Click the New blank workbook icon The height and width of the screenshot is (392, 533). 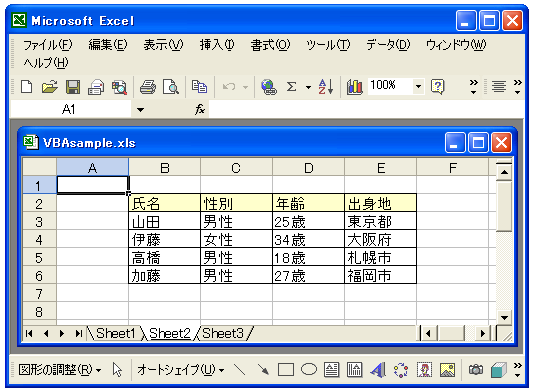coord(27,87)
